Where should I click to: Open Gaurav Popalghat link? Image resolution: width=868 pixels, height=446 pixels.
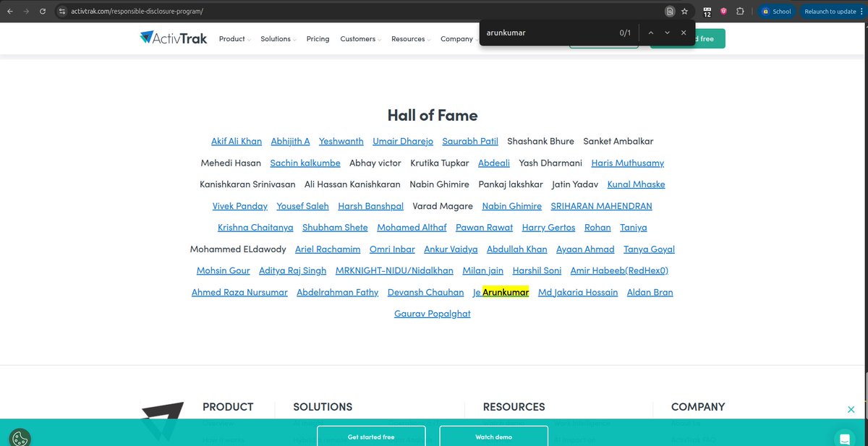(433, 314)
